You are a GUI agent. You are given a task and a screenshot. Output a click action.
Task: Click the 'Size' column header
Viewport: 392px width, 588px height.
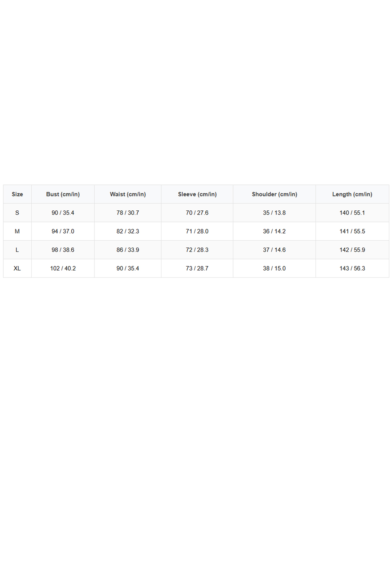tap(17, 194)
